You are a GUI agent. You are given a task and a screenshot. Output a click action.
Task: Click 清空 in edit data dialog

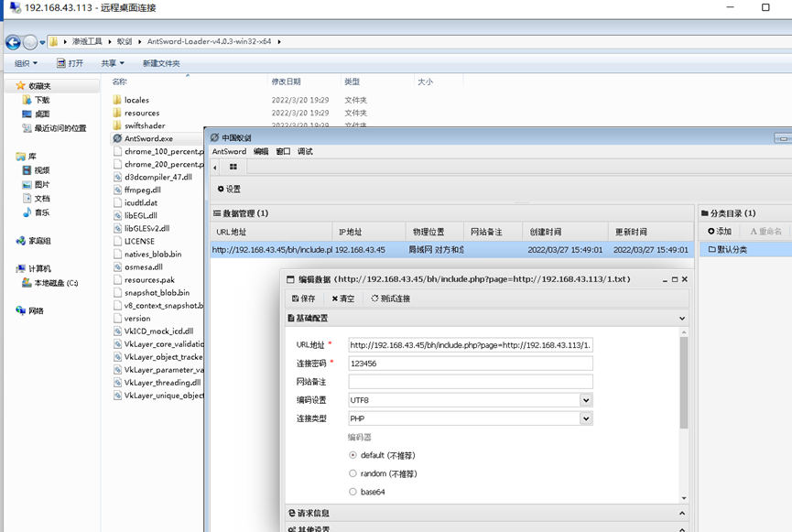[343, 299]
